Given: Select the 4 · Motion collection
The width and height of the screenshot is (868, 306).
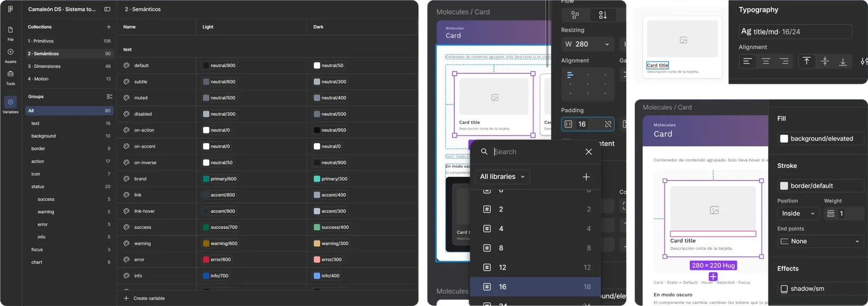Looking at the screenshot, I should 69,79.
